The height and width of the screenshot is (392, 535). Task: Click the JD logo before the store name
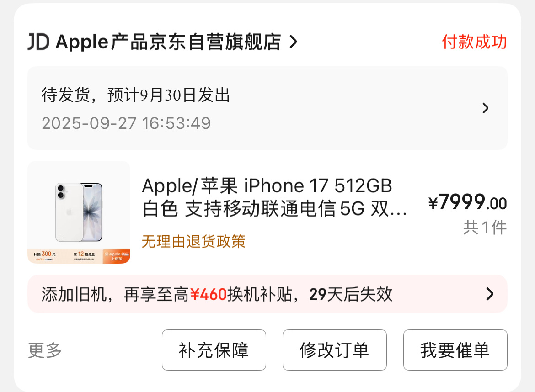point(38,42)
